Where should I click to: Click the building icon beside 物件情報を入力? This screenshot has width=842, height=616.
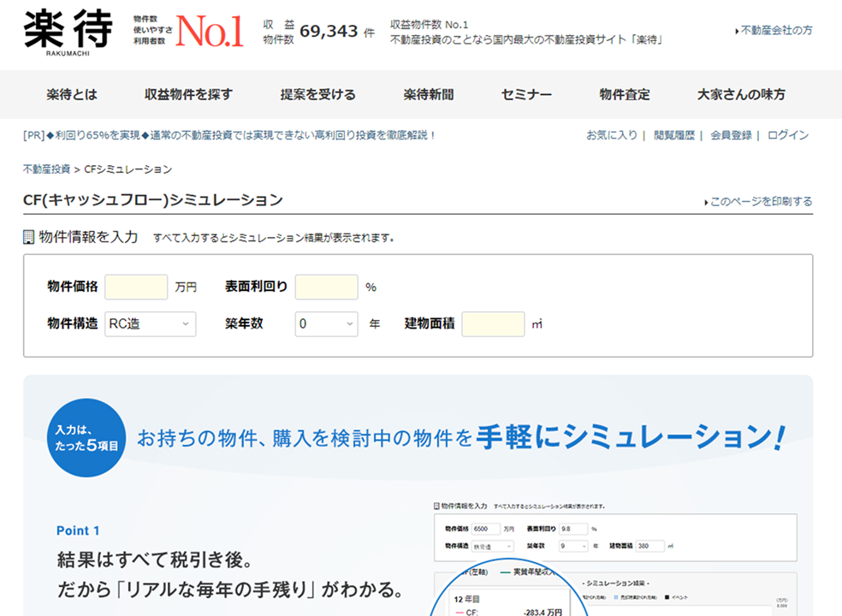pos(29,237)
